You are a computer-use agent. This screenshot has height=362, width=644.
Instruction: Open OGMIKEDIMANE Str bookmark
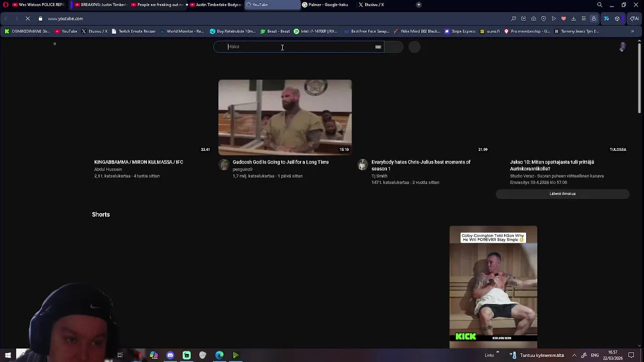pyautogui.click(x=27, y=31)
